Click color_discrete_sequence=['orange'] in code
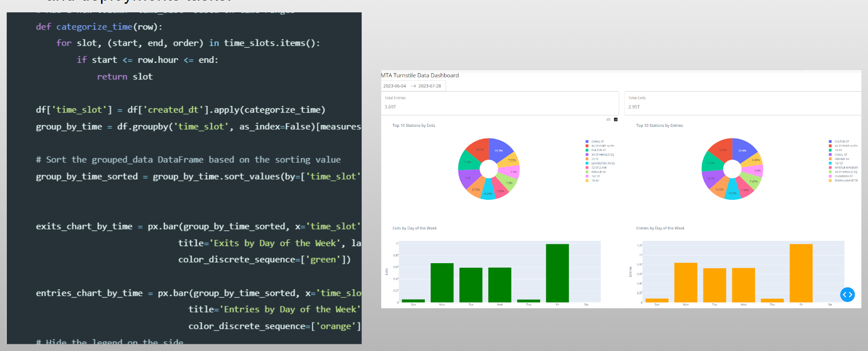The height and width of the screenshot is (351, 868). (274, 326)
